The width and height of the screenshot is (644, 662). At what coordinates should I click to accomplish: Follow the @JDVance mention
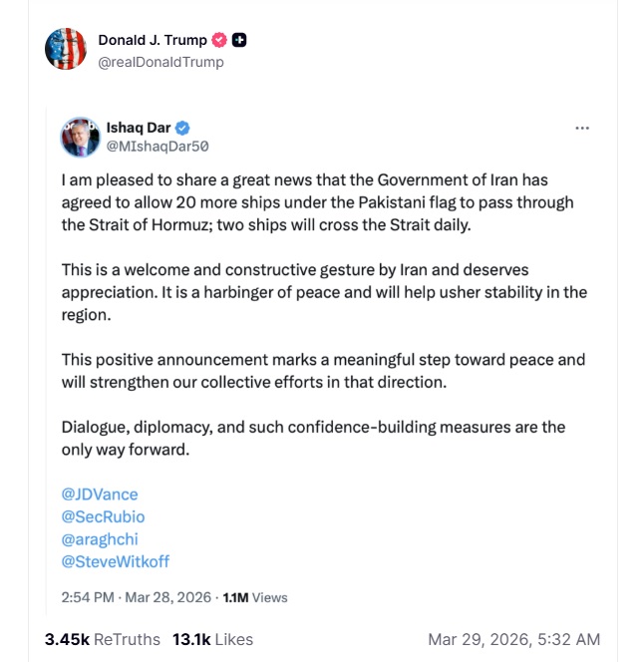click(100, 495)
